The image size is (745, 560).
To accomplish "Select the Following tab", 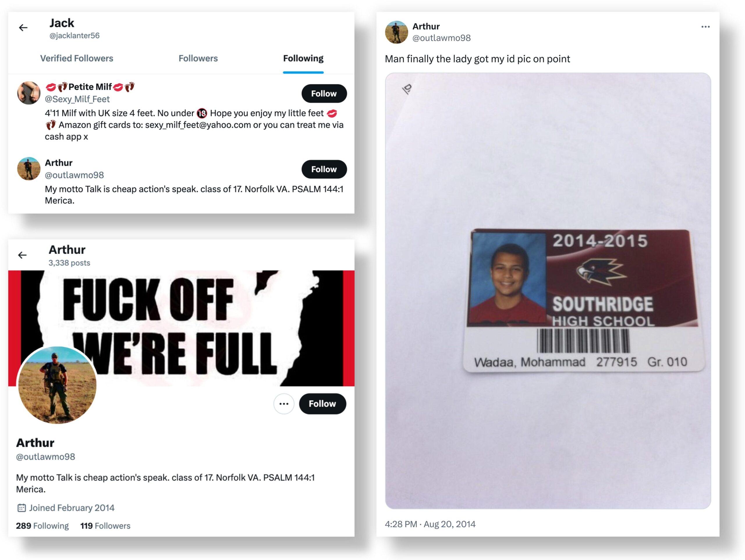I will pyautogui.click(x=303, y=58).
